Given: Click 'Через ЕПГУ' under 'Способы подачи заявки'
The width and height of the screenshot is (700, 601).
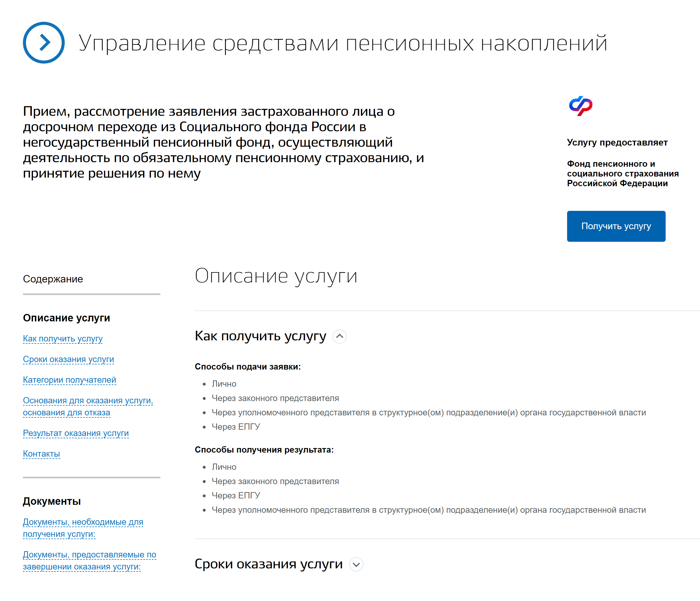Looking at the screenshot, I should tap(236, 427).
